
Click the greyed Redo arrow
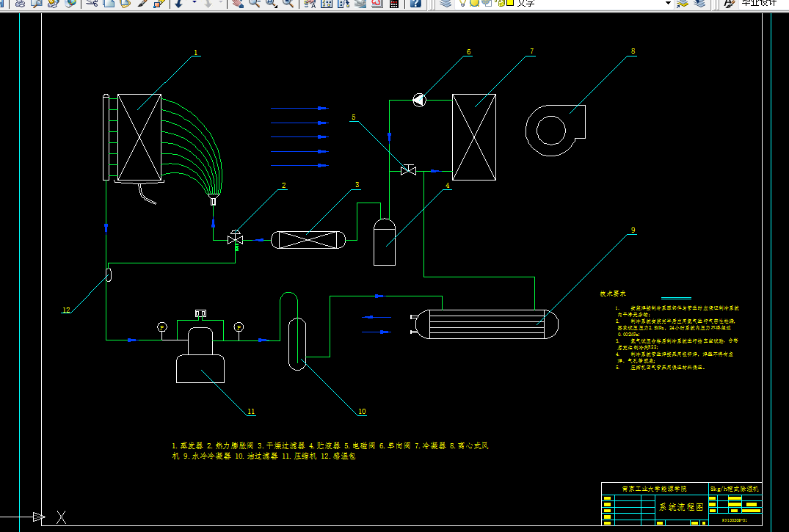(208, 2)
